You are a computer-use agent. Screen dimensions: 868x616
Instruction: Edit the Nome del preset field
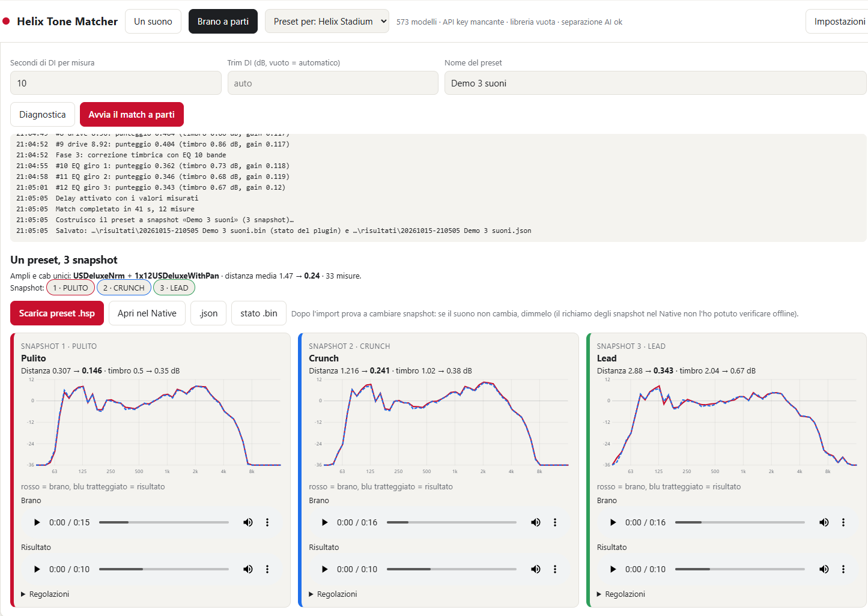click(x=655, y=83)
